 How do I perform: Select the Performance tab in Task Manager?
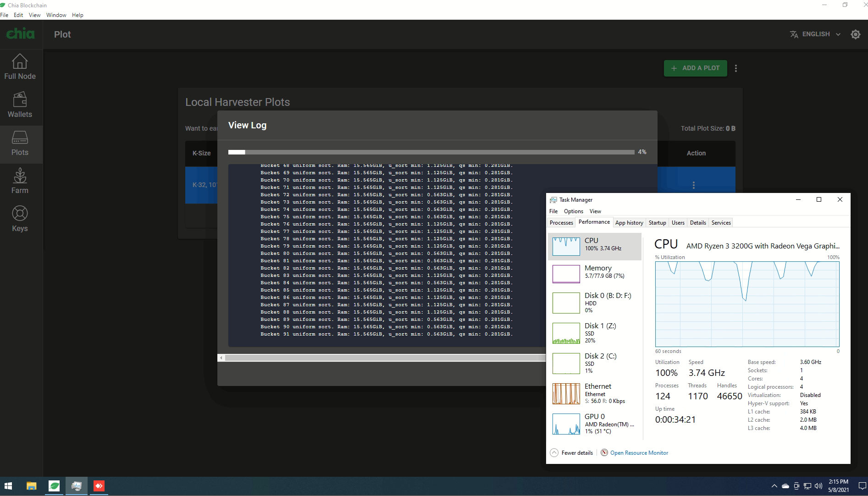594,222
